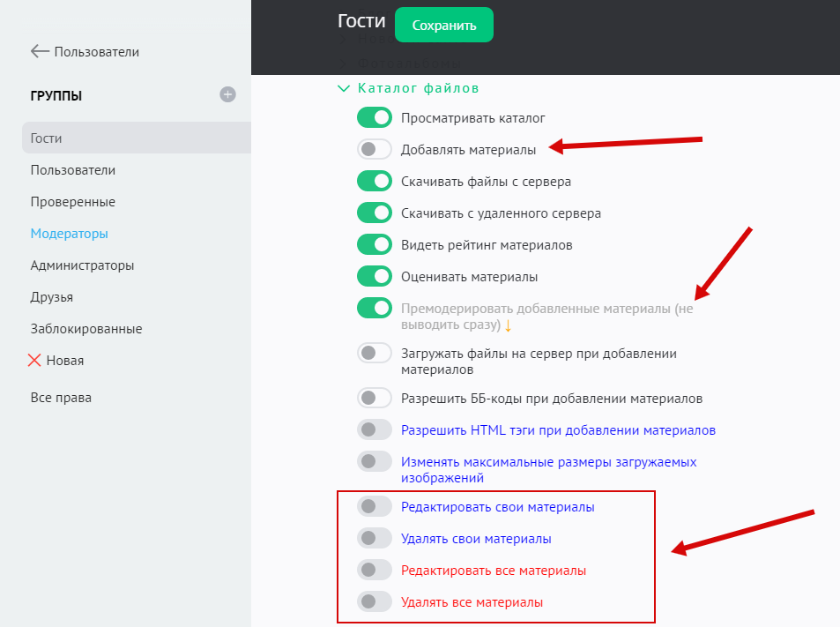Open the Модераторы group
840x627 pixels.
(70, 234)
